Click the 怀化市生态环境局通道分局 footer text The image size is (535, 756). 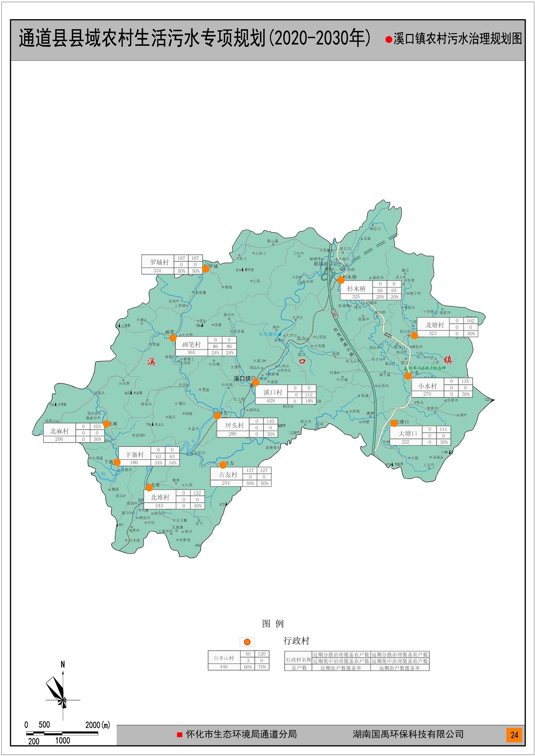[241, 734]
